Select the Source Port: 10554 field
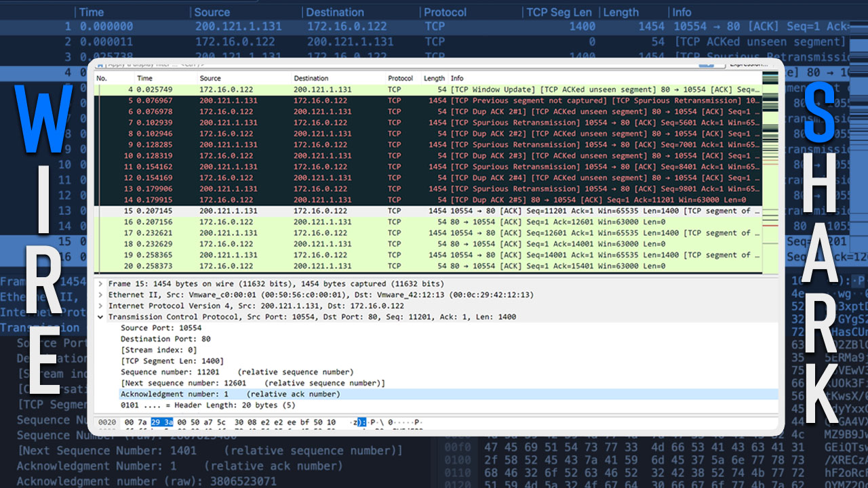The width and height of the screenshot is (868, 488). tap(161, 328)
